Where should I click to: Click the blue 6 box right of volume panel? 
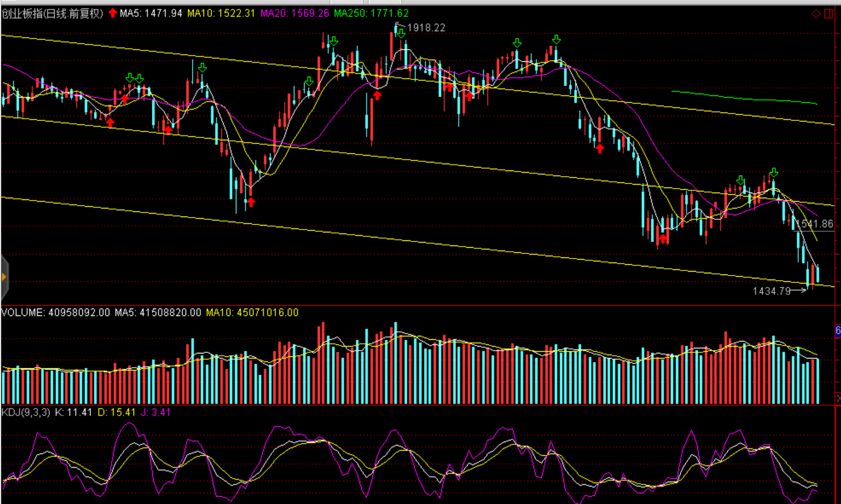pos(838,331)
